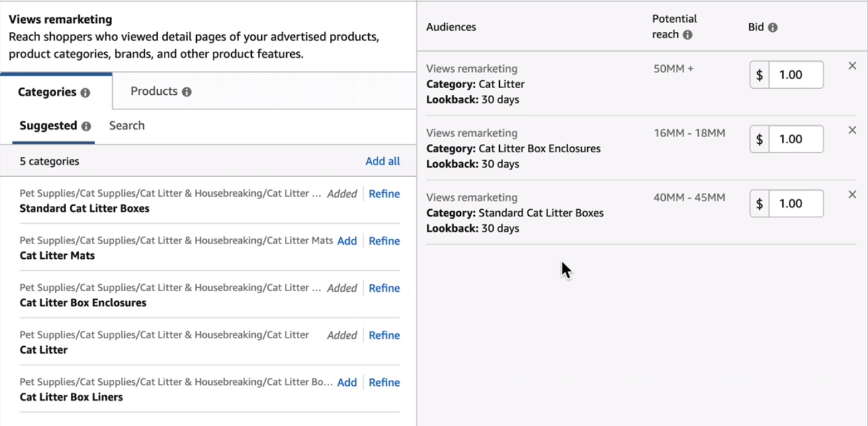Refine Standard Cat Litter Boxes category
This screenshot has height=426, width=868.
[384, 194]
